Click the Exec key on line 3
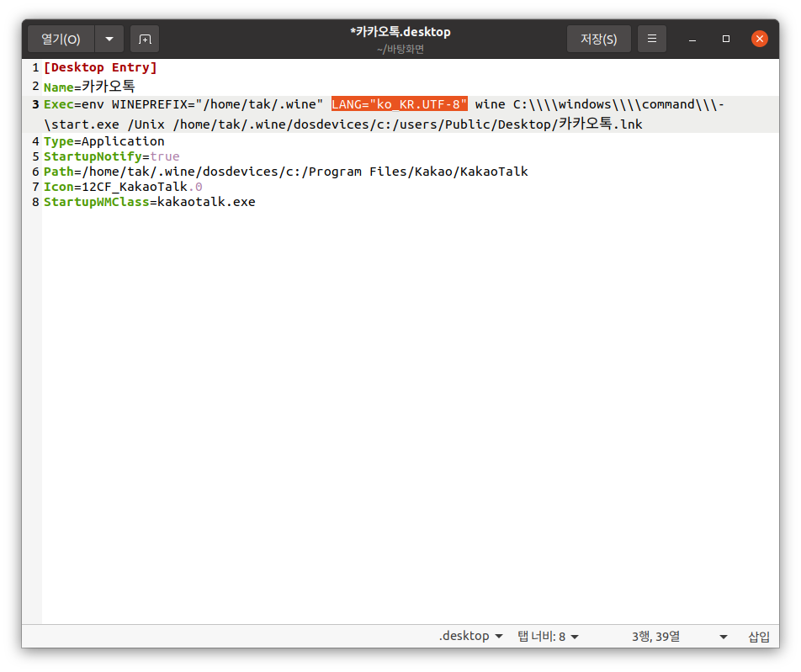801x672 pixels. click(x=59, y=104)
